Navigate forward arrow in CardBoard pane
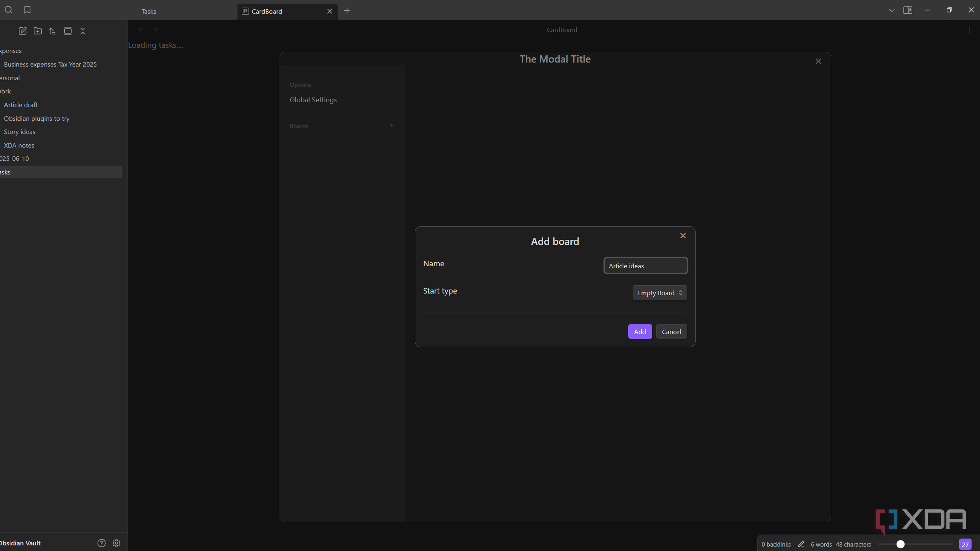Screen dimensions: 980x551 pyautogui.click(x=155, y=30)
